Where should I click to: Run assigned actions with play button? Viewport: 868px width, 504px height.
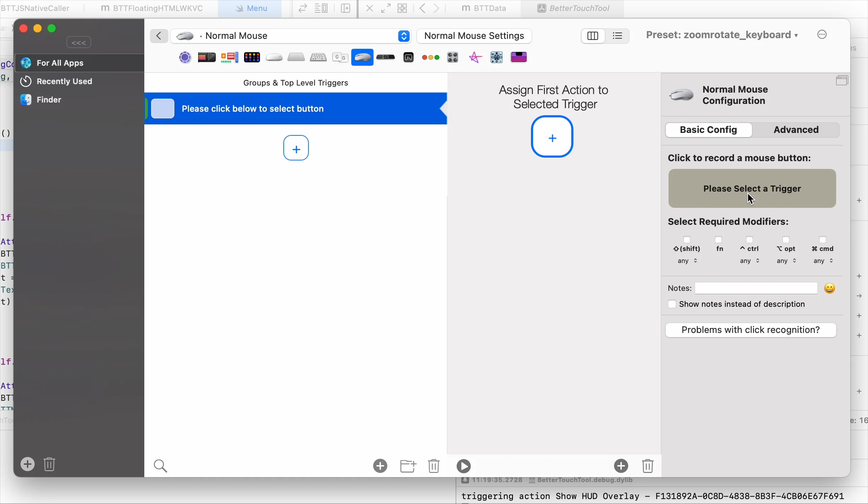click(x=464, y=466)
